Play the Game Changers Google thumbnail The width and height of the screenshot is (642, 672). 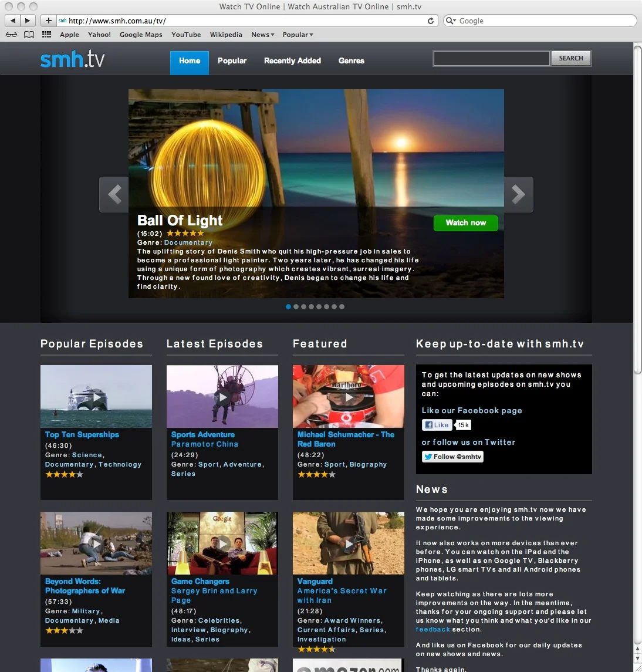pyautogui.click(x=222, y=543)
